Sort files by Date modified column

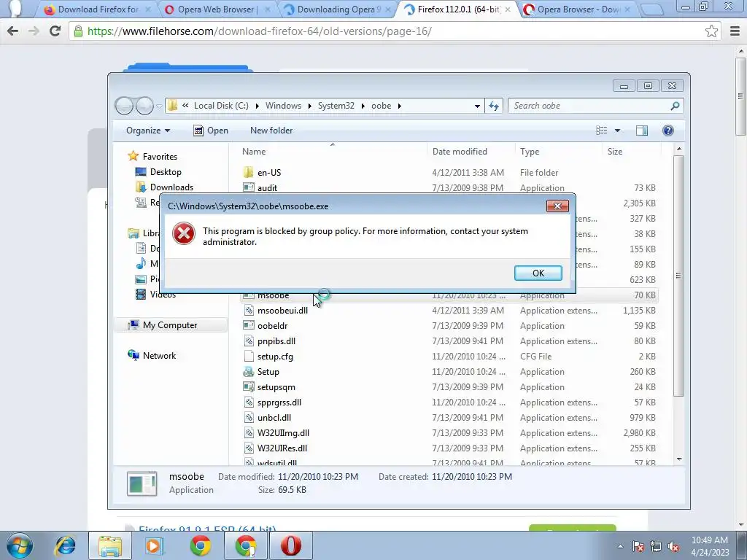click(x=460, y=152)
